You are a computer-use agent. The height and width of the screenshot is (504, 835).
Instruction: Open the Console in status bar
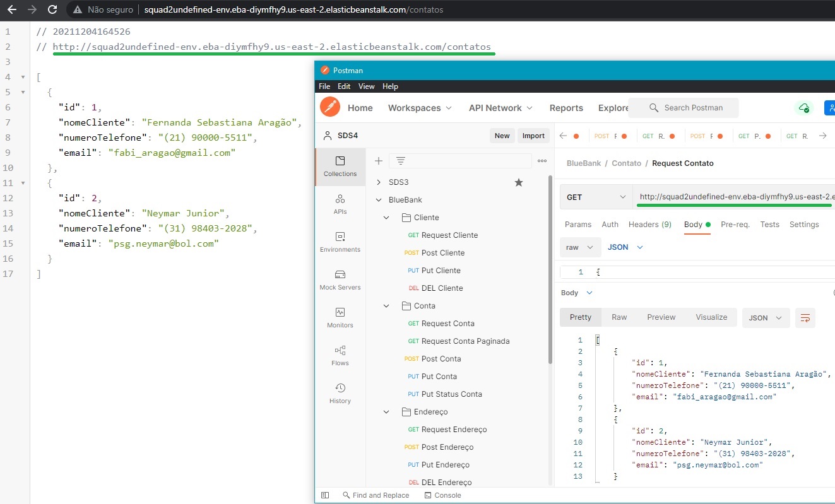pyautogui.click(x=442, y=495)
